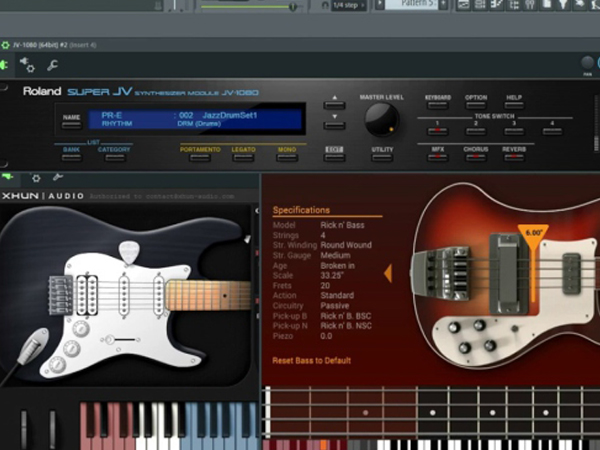Click the orange left arrow beside the bass

pyautogui.click(x=388, y=273)
